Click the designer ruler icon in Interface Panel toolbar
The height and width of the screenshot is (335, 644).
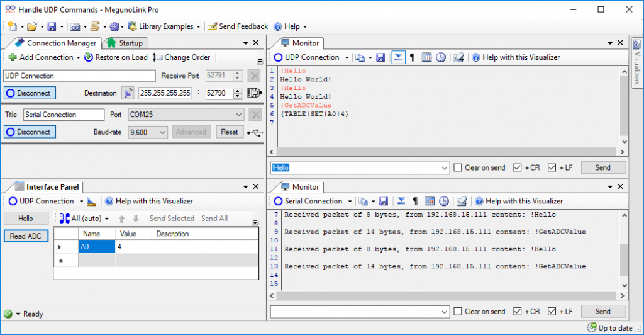point(91,202)
